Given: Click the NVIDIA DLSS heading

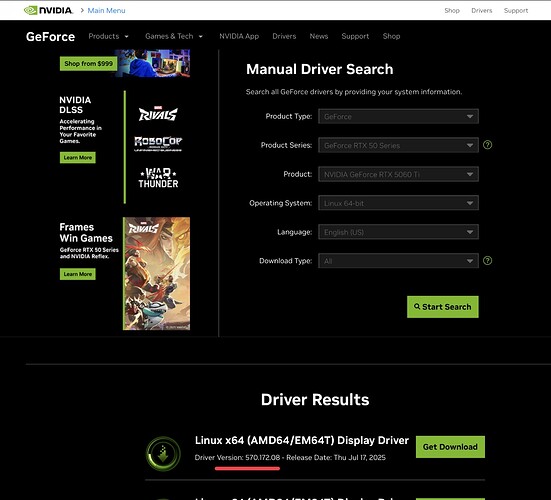Looking at the screenshot, I should pyautogui.click(x=75, y=105).
